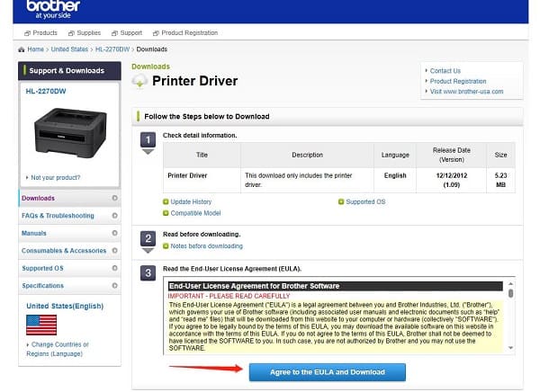Click the green plus icon beside Notes before downloading
This screenshot has height=392, width=540.
click(166, 246)
